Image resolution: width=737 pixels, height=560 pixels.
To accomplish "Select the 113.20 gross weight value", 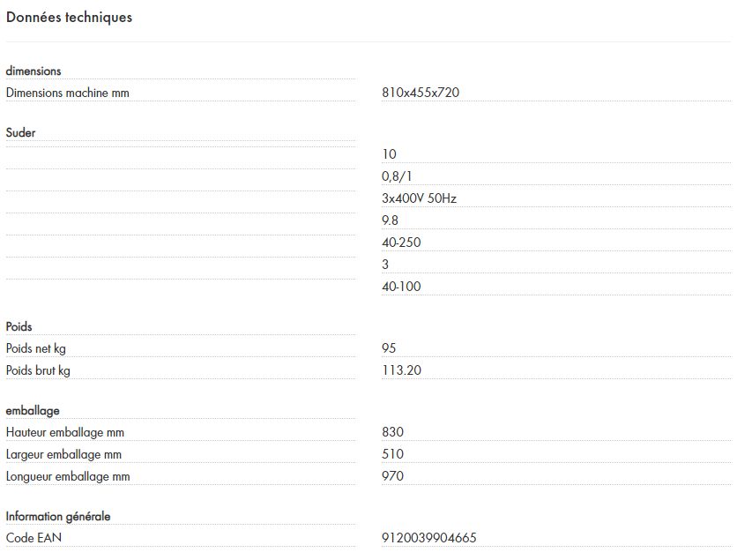I will point(402,370).
